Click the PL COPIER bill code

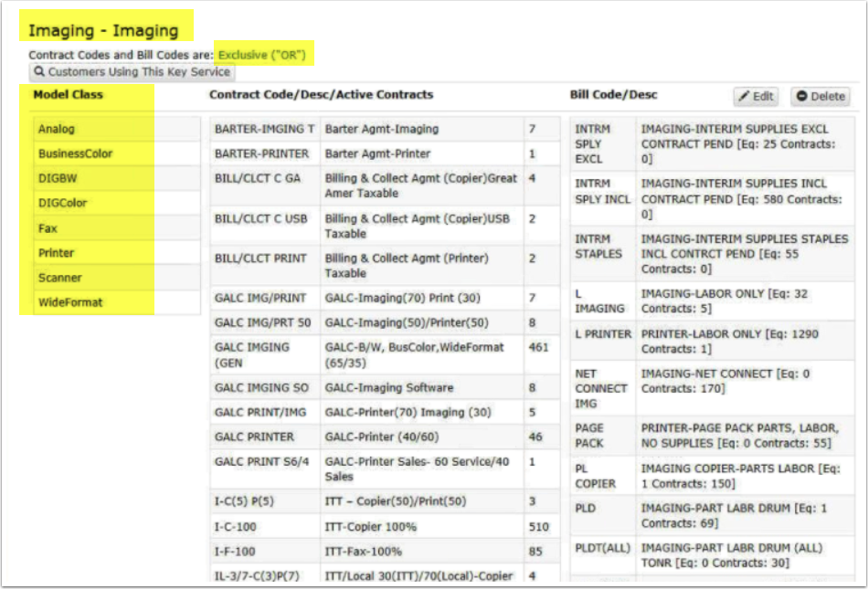(x=595, y=476)
